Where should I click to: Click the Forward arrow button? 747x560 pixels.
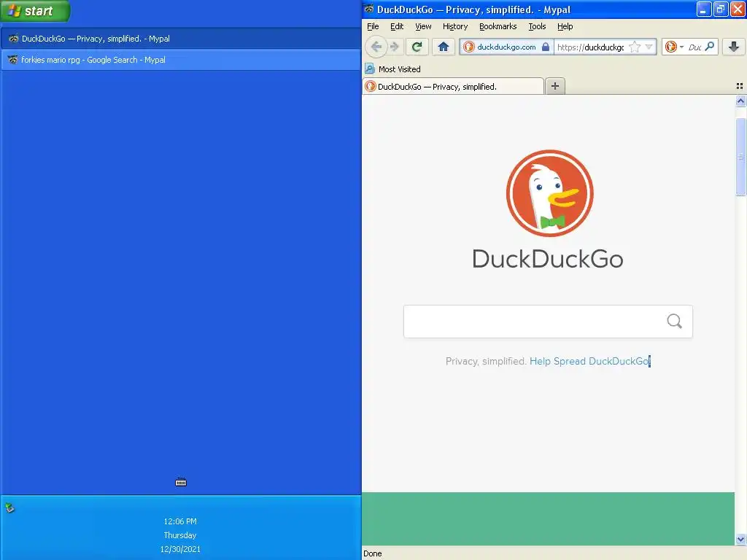pyautogui.click(x=395, y=47)
